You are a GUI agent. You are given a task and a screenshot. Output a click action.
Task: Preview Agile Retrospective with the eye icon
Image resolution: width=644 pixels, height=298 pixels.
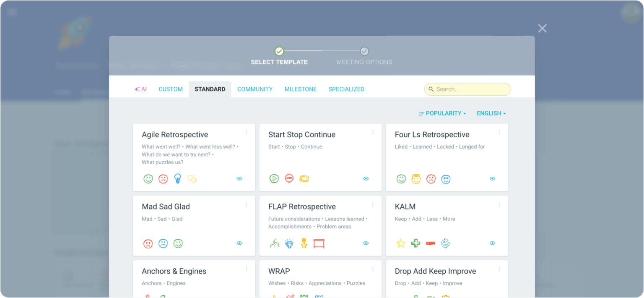coord(239,178)
